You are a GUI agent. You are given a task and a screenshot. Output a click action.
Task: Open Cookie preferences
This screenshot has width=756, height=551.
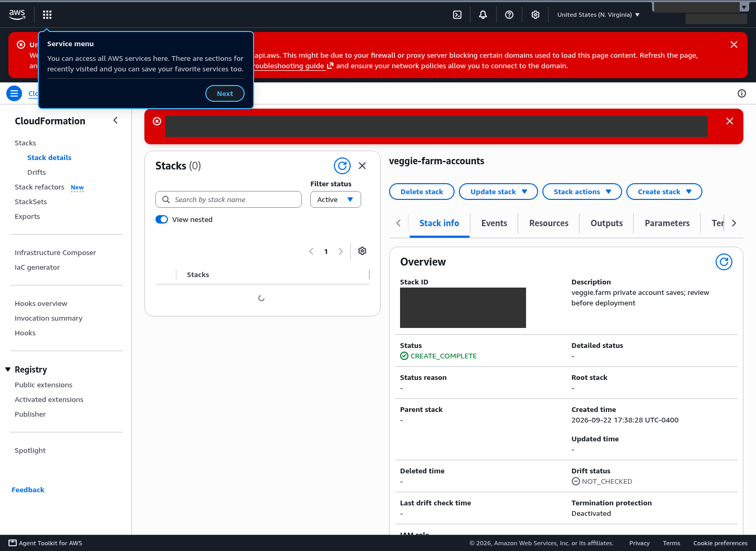pyautogui.click(x=720, y=543)
